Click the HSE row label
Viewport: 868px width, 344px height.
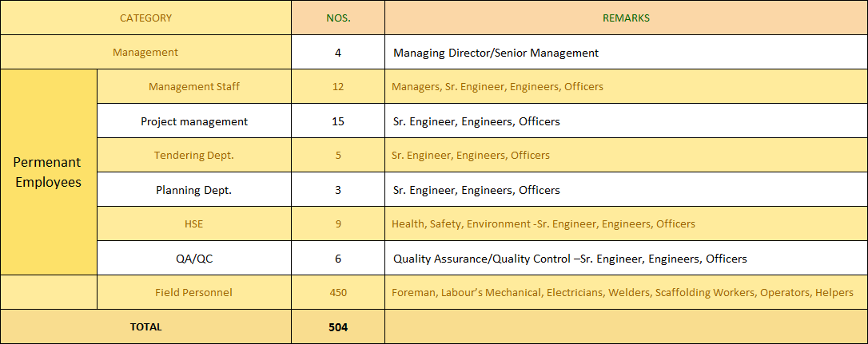click(x=193, y=224)
